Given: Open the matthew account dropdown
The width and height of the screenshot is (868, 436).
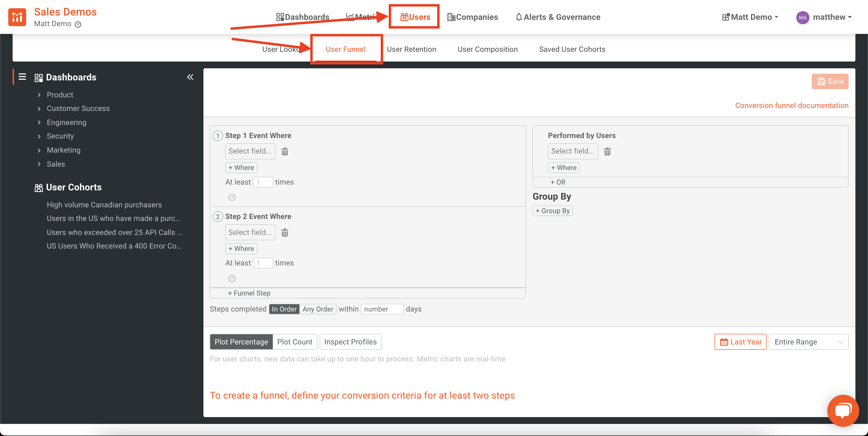Looking at the screenshot, I should [824, 17].
